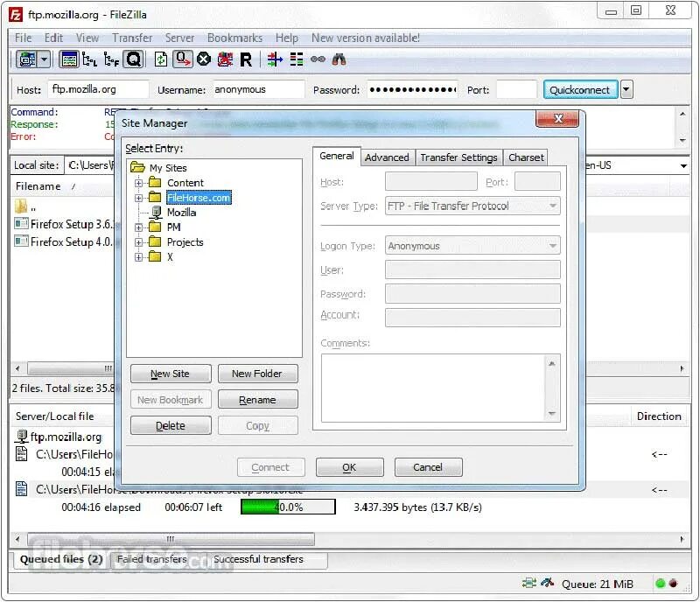Close the Site Manager dialog
The image size is (700, 602).
[557, 119]
